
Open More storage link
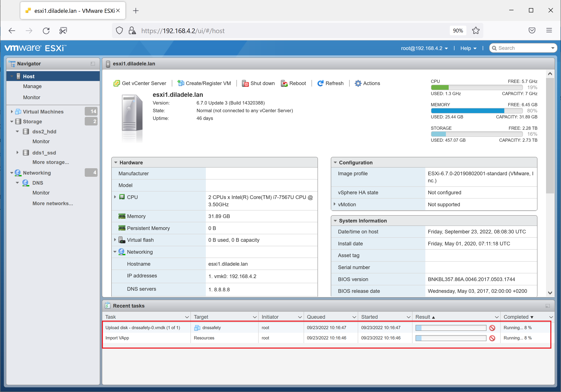[50, 162]
